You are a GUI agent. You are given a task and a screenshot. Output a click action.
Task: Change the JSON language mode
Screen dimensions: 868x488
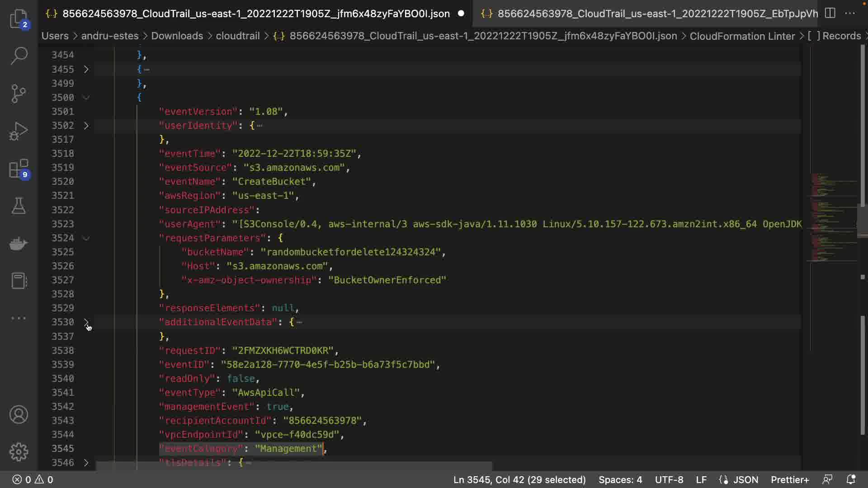745,479
